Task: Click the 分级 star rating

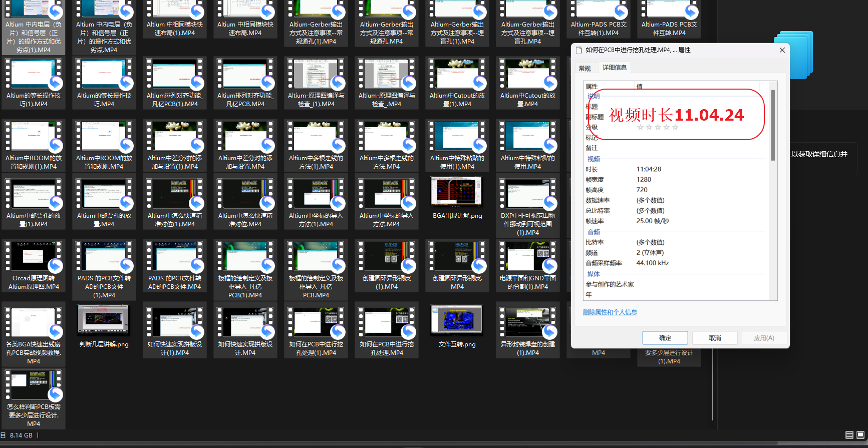Action: pyautogui.click(x=658, y=127)
